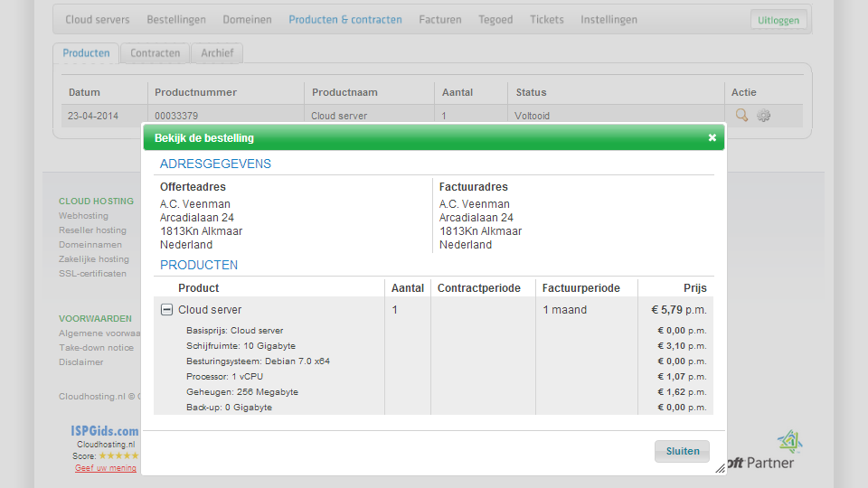Switch to the Contracten tab
This screenshot has width=868, height=488.
click(x=156, y=53)
